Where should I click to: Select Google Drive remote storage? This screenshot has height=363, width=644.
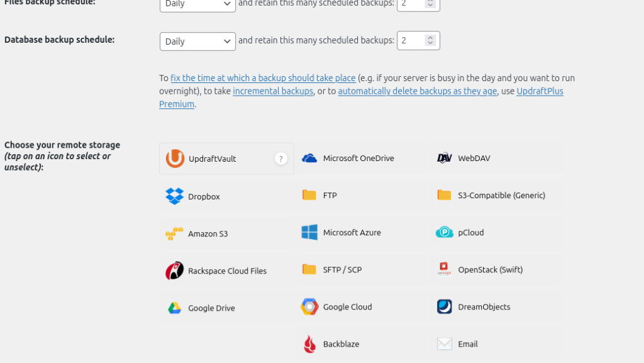pyautogui.click(x=175, y=308)
